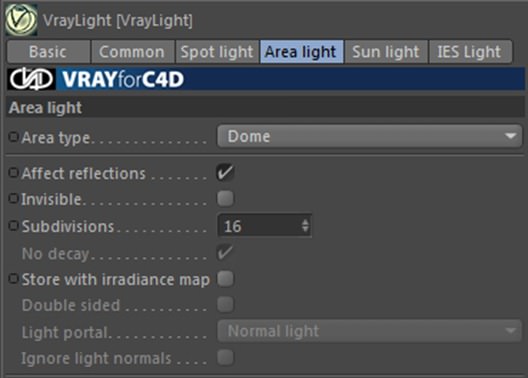Switch to the Basic tab

click(48, 52)
